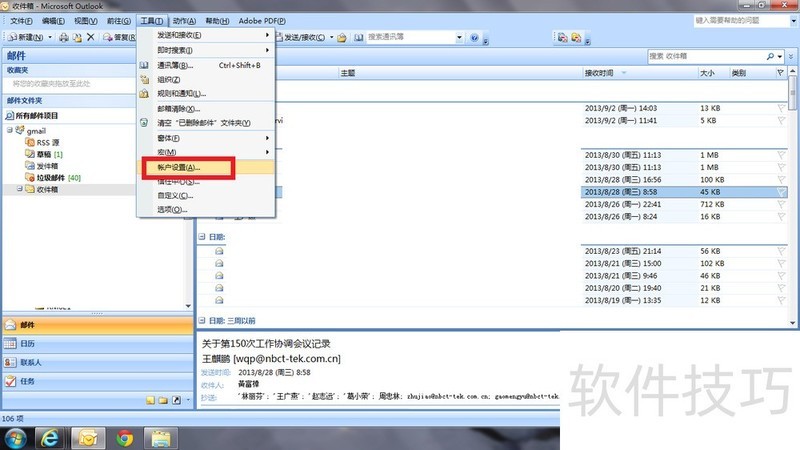Click the Shortcuts icon in the navigation pane bottom
The height and width of the screenshot is (450, 800).
(176, 400)
